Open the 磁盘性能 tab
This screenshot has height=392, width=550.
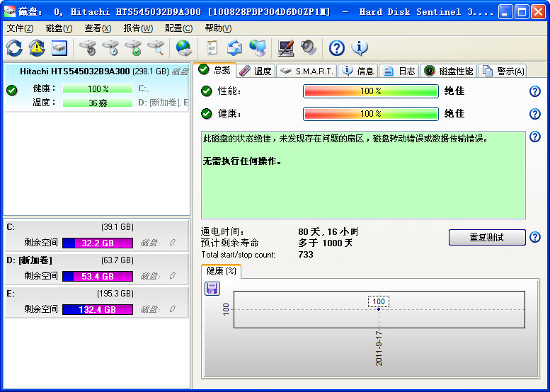click(449, 71)
